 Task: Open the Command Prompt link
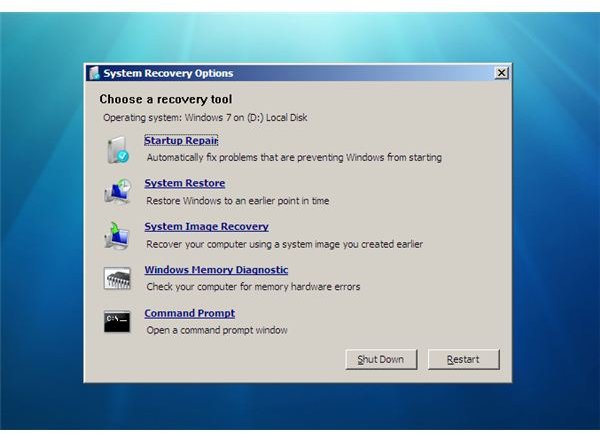(189, 313)
